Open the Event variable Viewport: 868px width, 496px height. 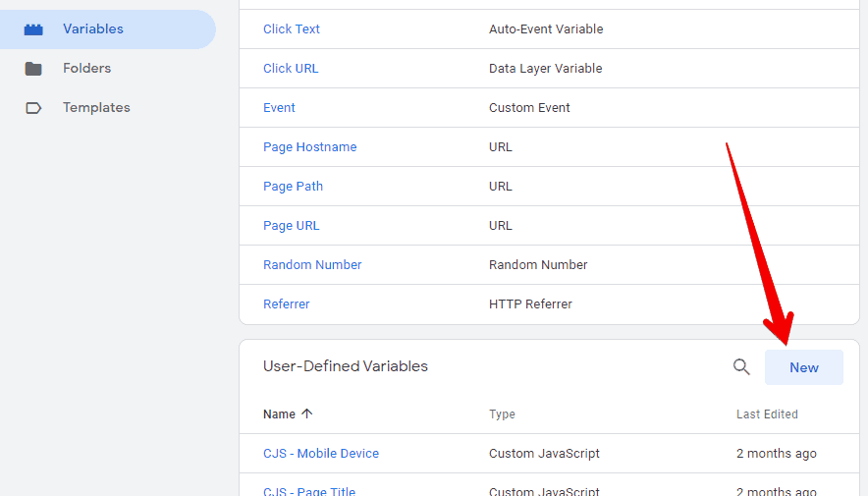279,108
